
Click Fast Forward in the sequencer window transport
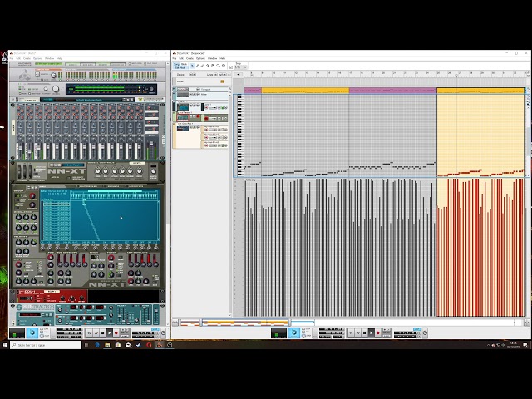pyautogui.click(x=358, y=333)
